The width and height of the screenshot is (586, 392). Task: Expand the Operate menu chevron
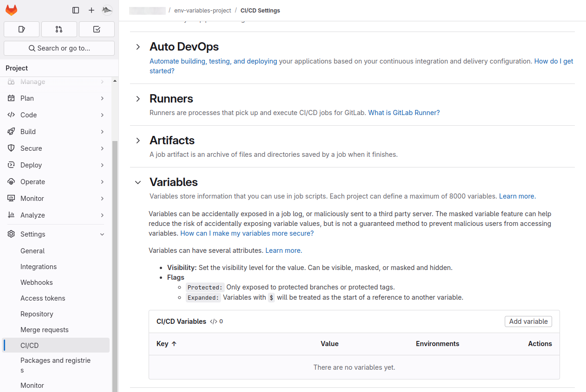coord(102,182)
